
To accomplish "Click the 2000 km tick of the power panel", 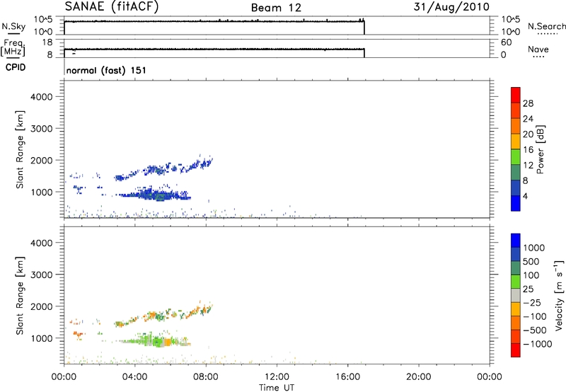I will click(42, 160).
